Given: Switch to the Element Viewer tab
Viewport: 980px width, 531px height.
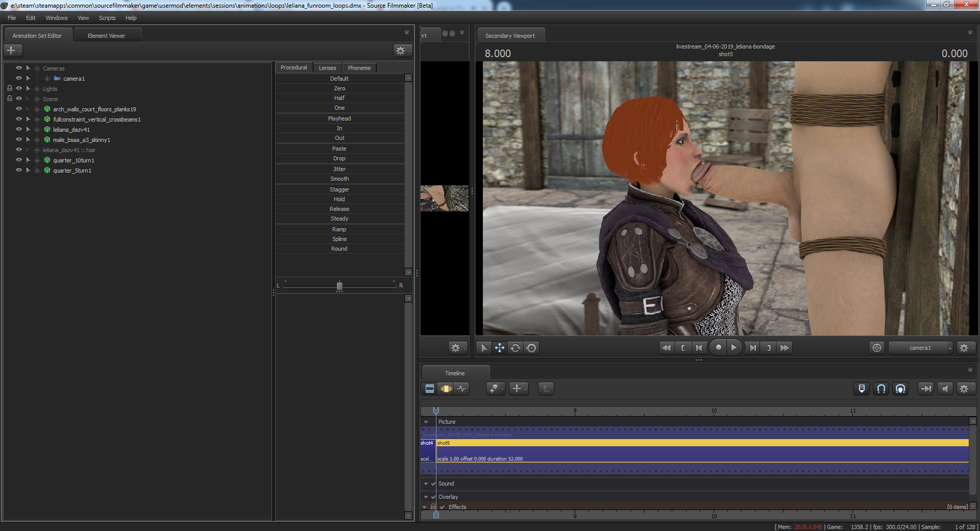Looking at the screenshot, I should (106, 36).
